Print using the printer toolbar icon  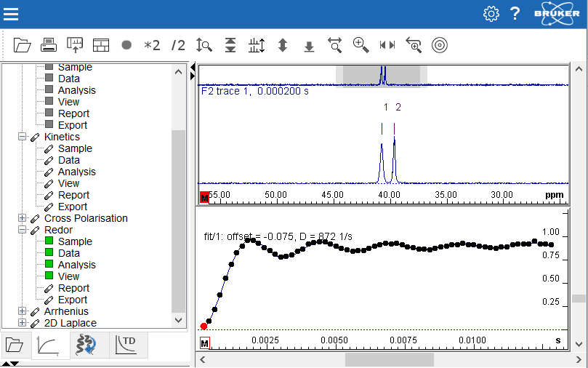coord(49,45)
